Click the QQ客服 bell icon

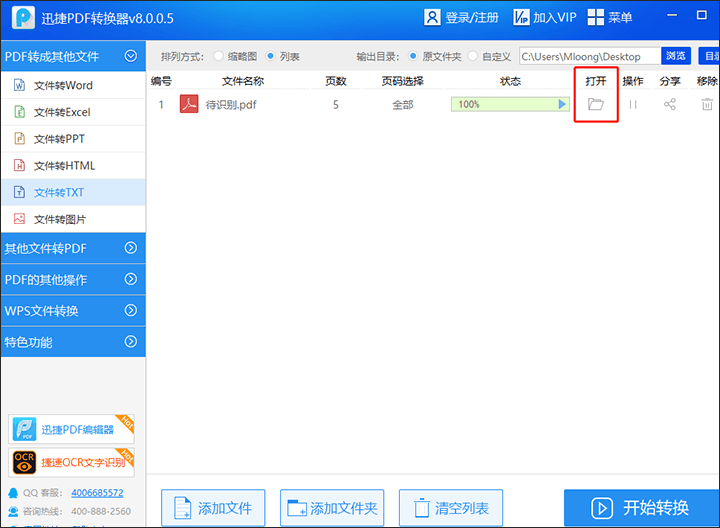(13, 493)
